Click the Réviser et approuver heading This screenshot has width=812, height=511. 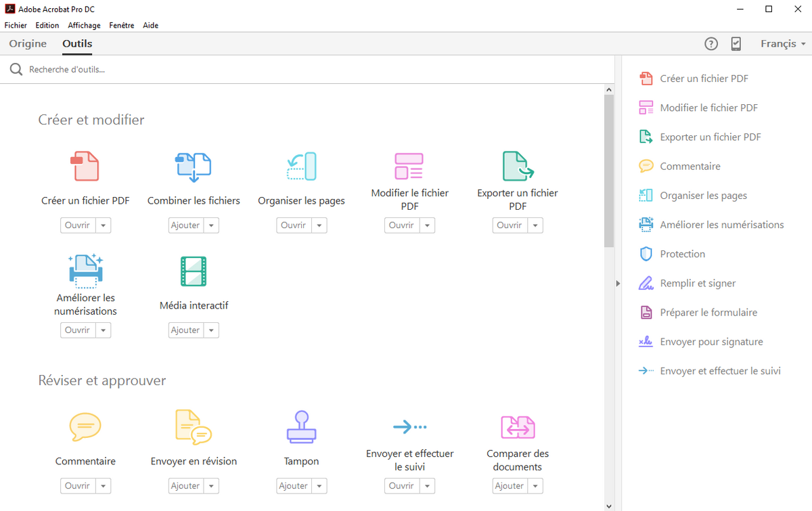point(102,380)
